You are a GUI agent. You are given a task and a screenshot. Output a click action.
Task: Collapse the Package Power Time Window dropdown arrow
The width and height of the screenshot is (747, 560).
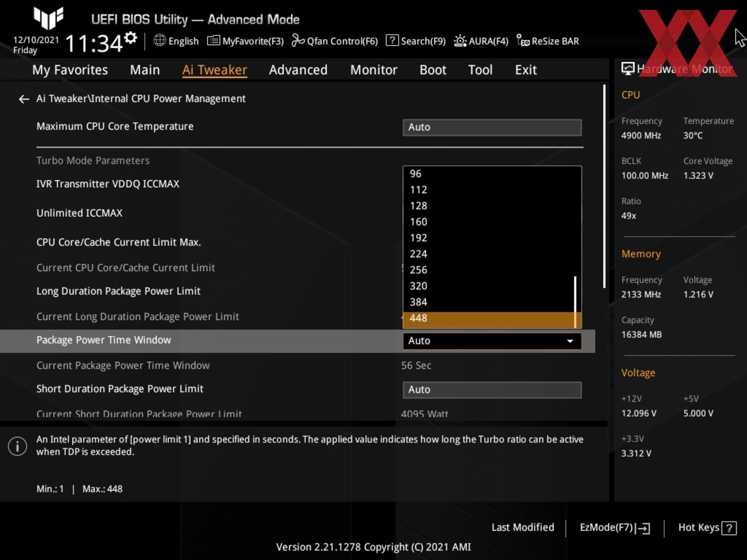[x=570, y=341]
